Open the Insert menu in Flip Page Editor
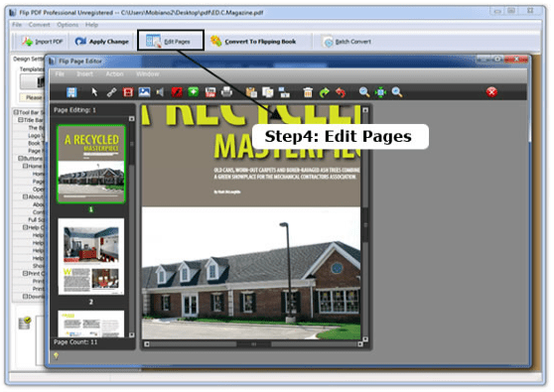The image size is (554, 392). tap(84, 73)
